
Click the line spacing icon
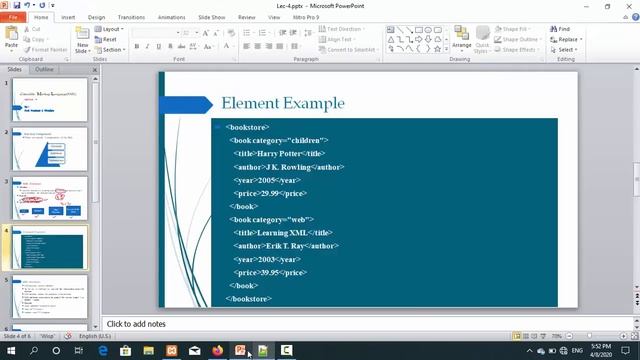(308, 33)
